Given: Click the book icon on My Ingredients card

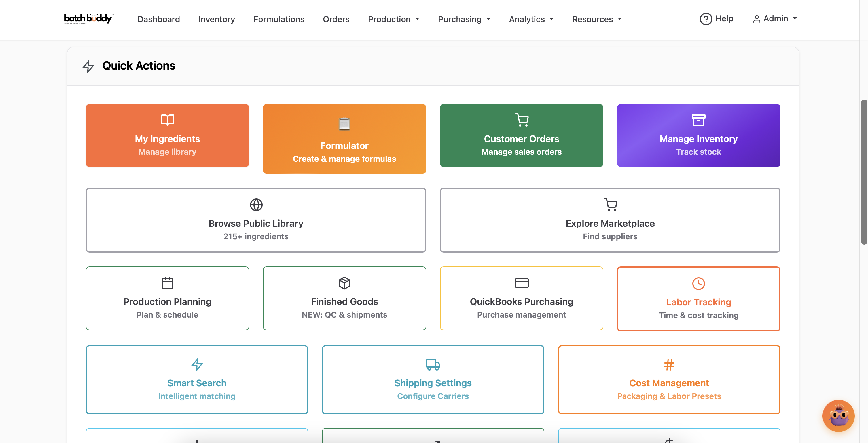Looking at the screenshot, I should [x=167, y=120].
